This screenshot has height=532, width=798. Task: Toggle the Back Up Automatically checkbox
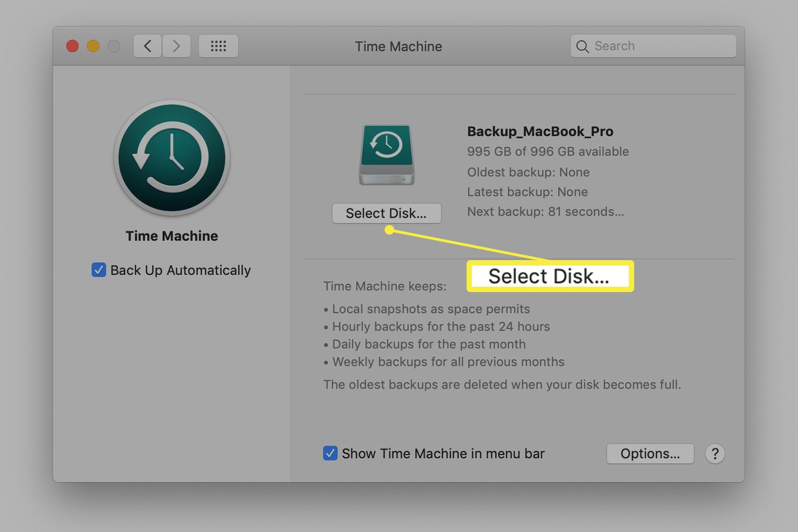point(99,270)
